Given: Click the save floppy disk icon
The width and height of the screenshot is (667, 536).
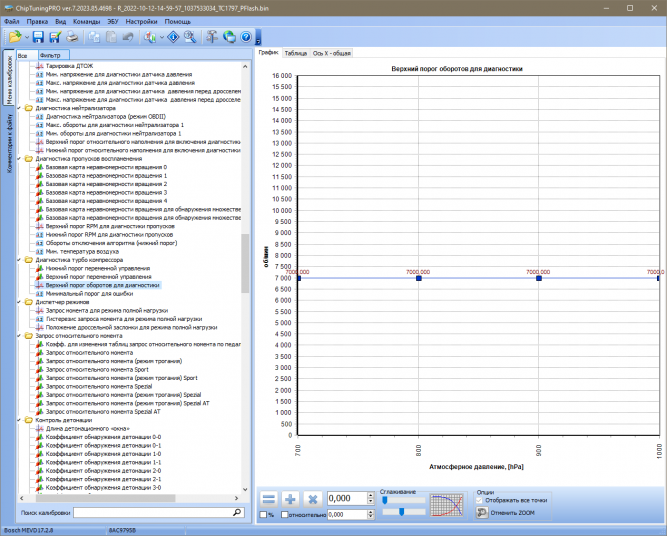Looking at the screenshot, I should pyautogui.click(x=38, y=37).
